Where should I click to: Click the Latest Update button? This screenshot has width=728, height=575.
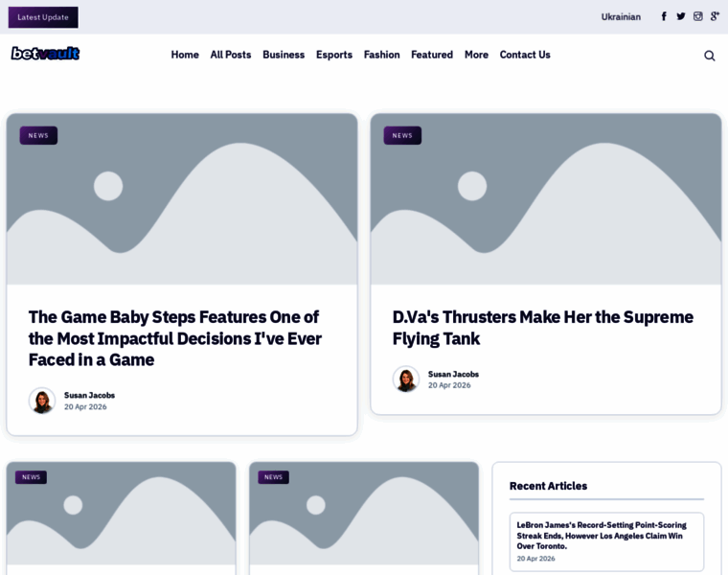tap(43, 17)
